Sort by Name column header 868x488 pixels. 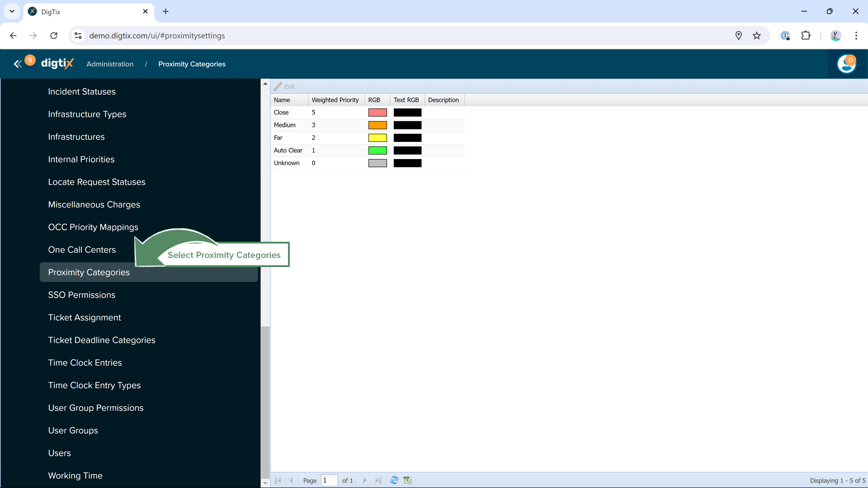tap(282, 100)
